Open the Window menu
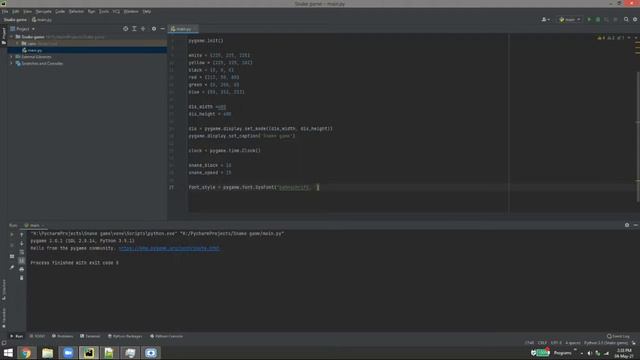This screenshot has height=360, width=640. [131, 11]
